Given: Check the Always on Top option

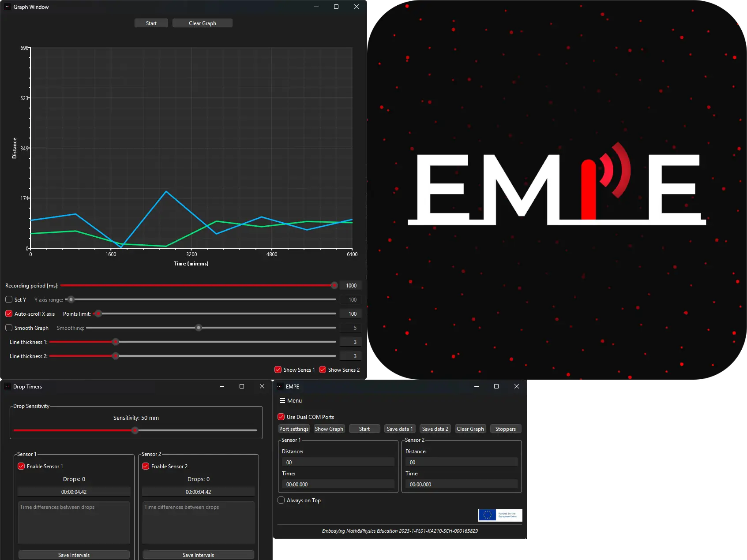Looking at the screenshot, I should (281, 500).
